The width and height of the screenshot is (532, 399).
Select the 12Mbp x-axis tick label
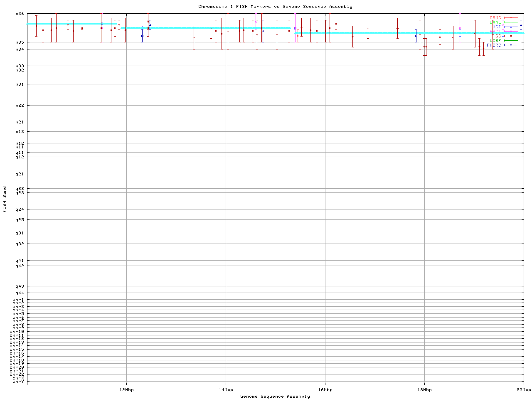click(x=126, y=390)
